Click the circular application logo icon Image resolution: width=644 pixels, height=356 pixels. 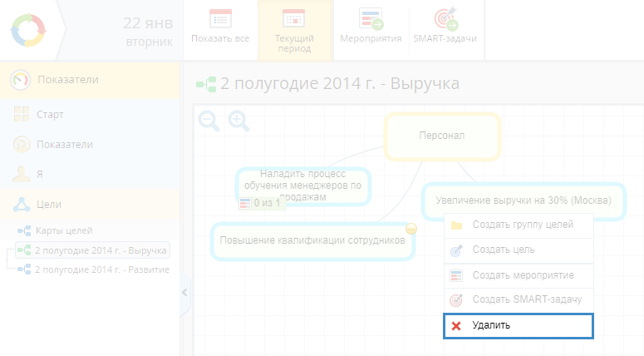click(x=30, y=30)
